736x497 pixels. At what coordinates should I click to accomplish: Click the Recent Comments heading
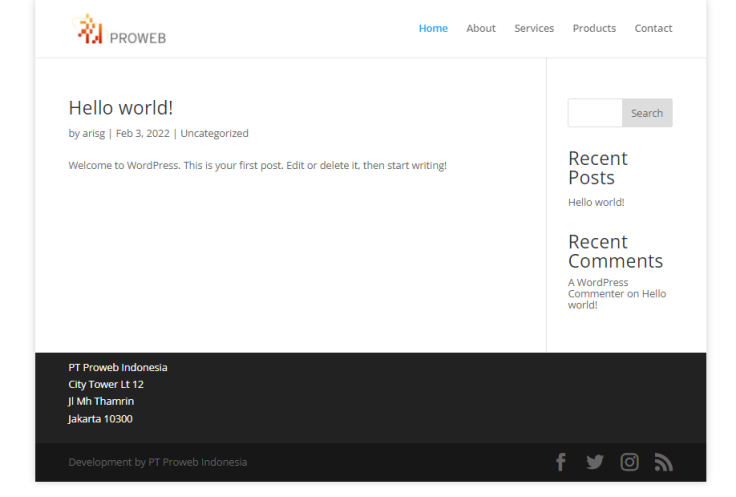coord(615,252)
